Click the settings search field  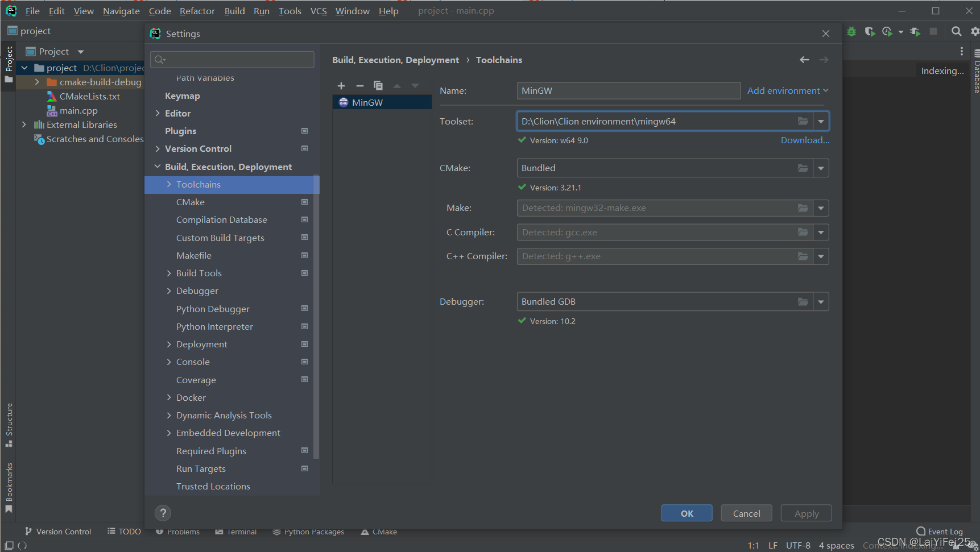pos(232,60)
